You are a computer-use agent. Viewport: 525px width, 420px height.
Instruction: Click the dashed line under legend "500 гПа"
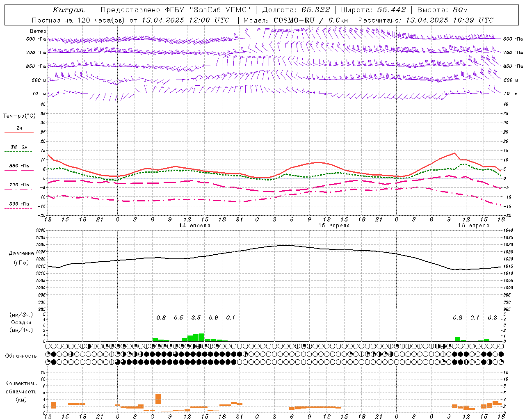tap(18, 209)
